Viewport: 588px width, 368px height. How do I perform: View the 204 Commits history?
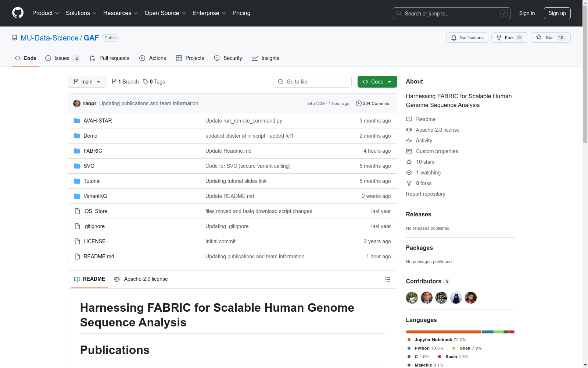click(x=372, y=103)
